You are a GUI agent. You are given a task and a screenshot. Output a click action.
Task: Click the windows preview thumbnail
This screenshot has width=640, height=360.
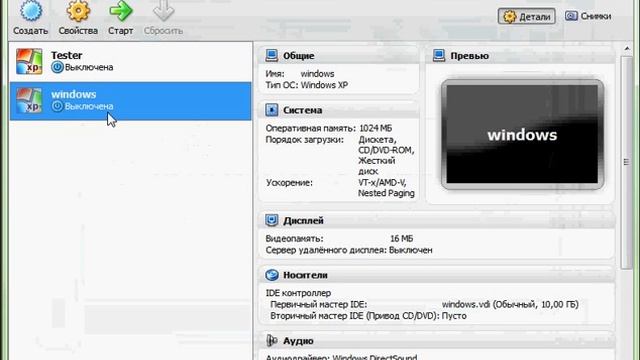pyautogui.click(x=522, y=134)
